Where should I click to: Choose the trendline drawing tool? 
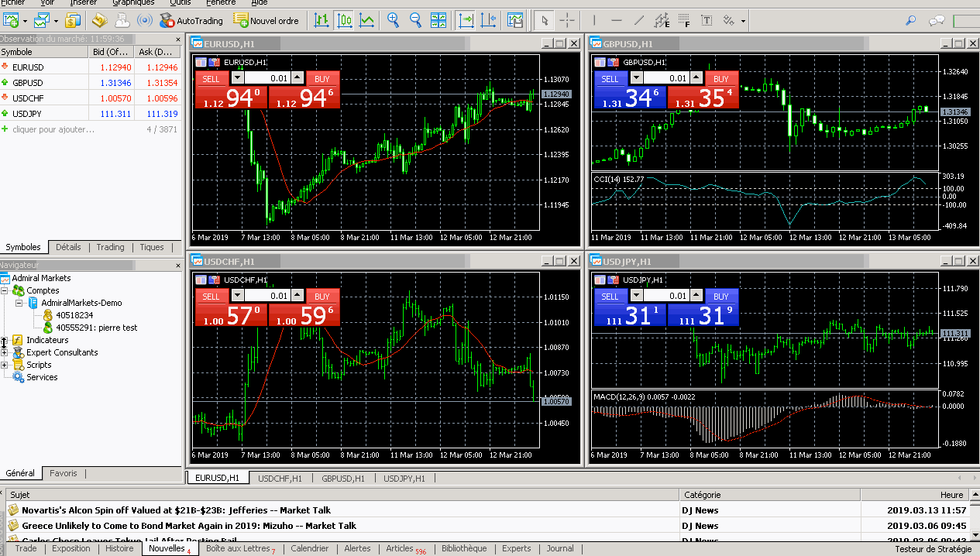point(638,20)
